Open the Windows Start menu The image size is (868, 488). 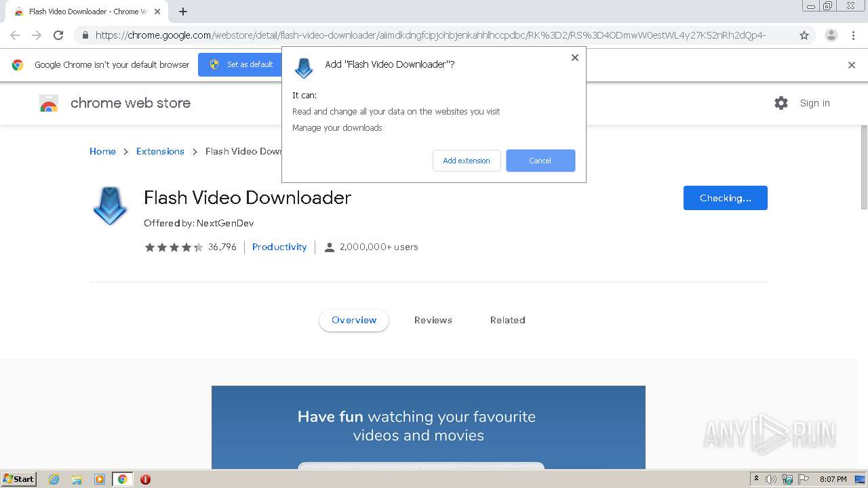19,479
